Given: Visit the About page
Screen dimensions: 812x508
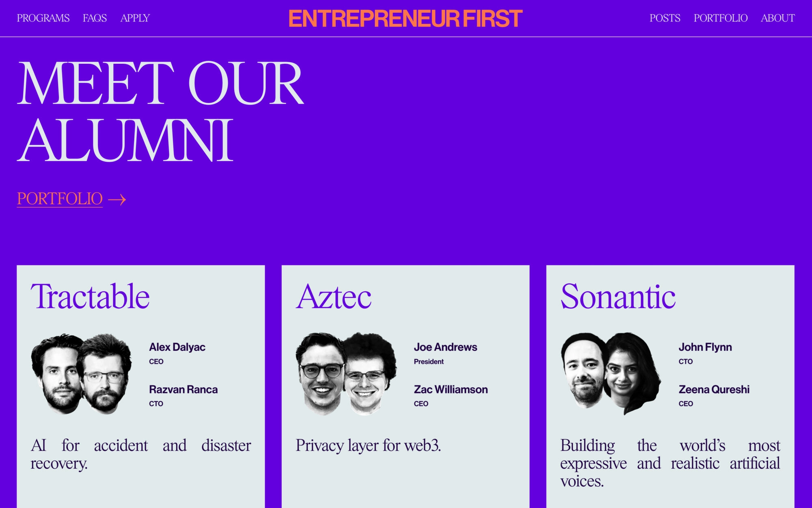Looking at the screenshot, I should point(777,18).
